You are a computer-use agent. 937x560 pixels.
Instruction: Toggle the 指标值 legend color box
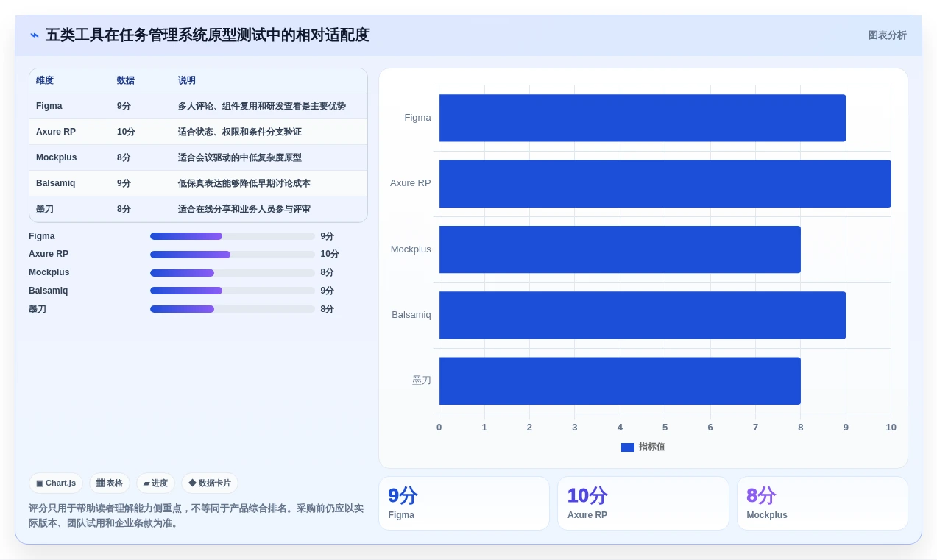[x=628, y=447]
